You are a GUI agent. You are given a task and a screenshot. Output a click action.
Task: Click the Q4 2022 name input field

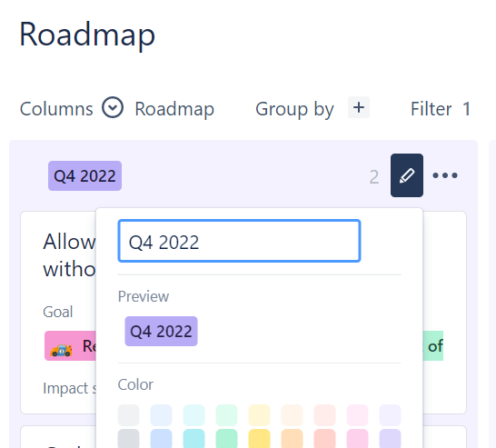coord(239,241)
